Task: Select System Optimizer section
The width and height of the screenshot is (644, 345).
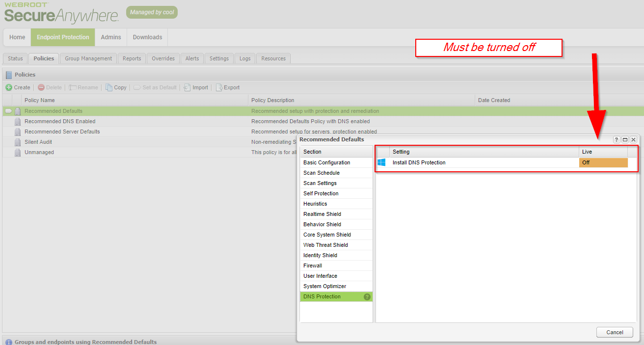Action: point(336,286)
